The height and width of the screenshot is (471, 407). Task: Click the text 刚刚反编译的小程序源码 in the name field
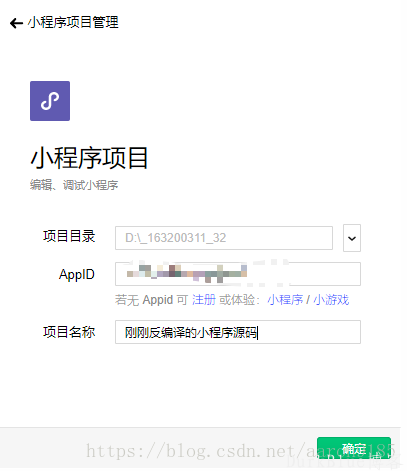pyautogui.click(x=191, y=332)
